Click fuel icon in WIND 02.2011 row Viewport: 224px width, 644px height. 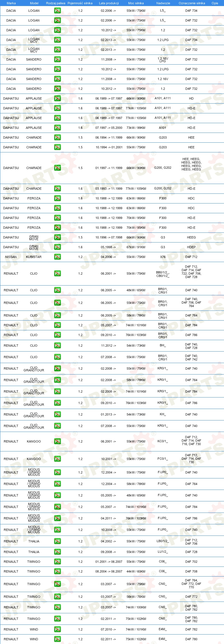57,639
